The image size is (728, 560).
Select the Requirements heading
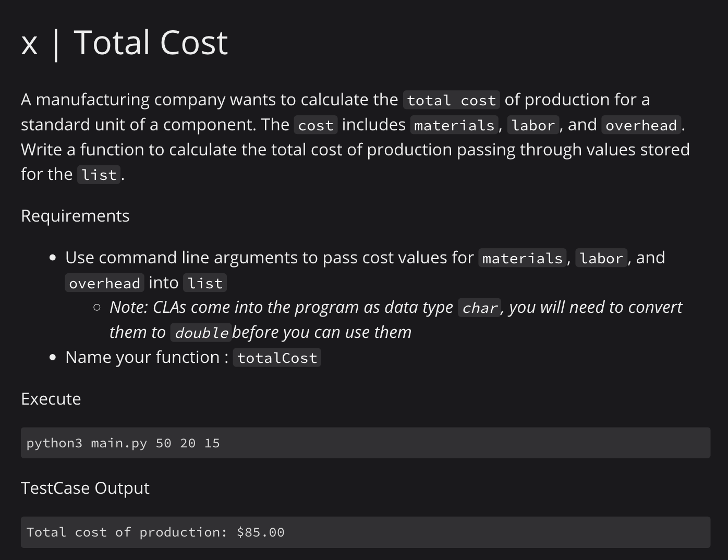click(x=75, y=215)
